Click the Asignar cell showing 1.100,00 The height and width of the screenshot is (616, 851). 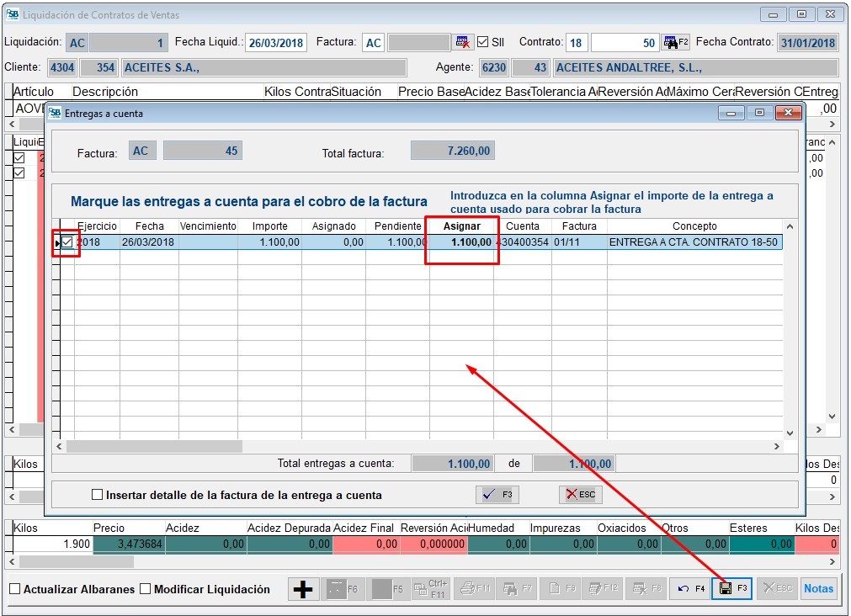[461, 242]
